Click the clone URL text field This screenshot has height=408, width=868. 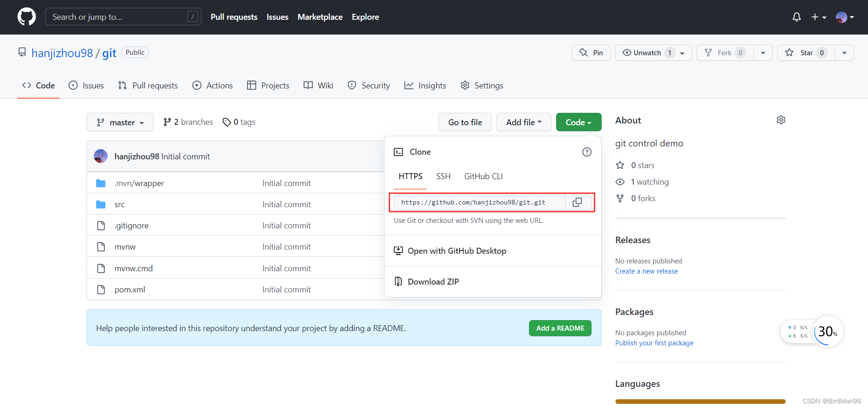point(480,202)
